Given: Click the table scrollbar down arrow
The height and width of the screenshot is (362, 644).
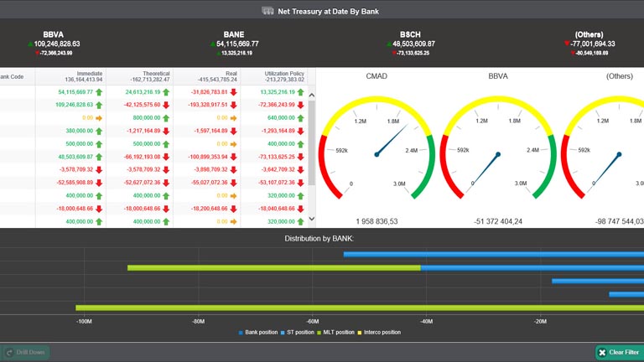Looking at the screenshot, I should click(x=312, y=219).
